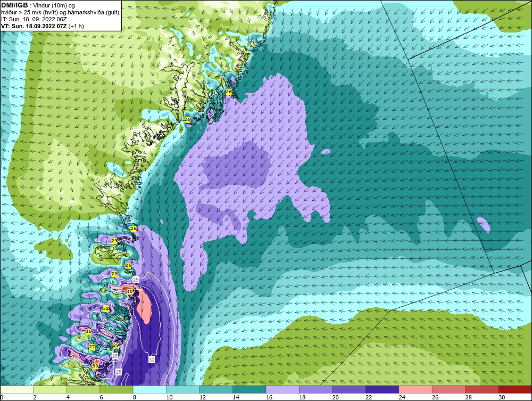
Task: Click the white 30 contour label
Action: pyautogui.click(x=152, y=359)
